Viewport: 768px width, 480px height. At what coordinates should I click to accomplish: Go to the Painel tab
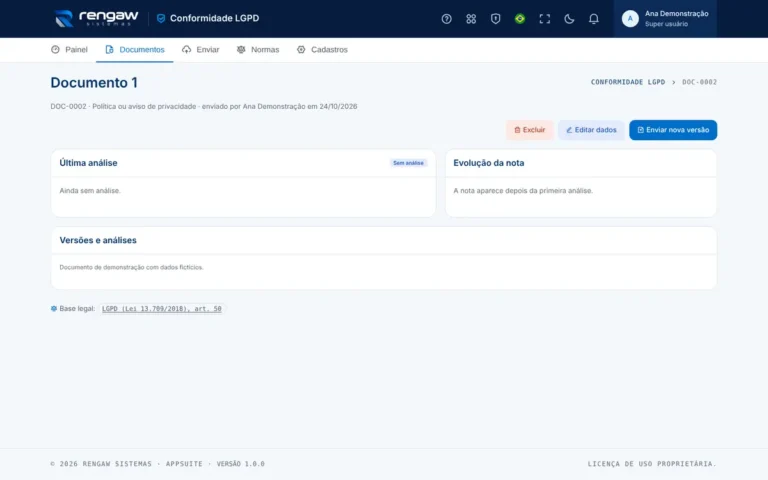point(69,49)
